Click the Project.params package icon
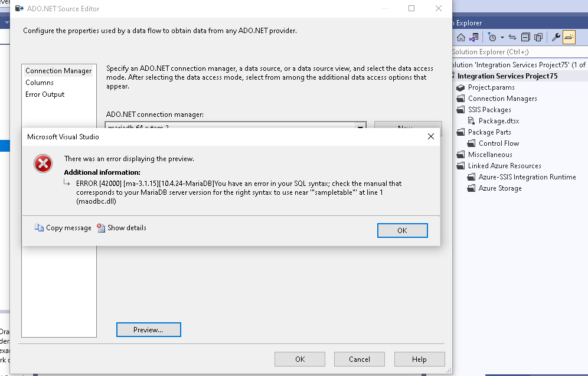This screenshot has height=376, width=588. click(x=460, y=88)
